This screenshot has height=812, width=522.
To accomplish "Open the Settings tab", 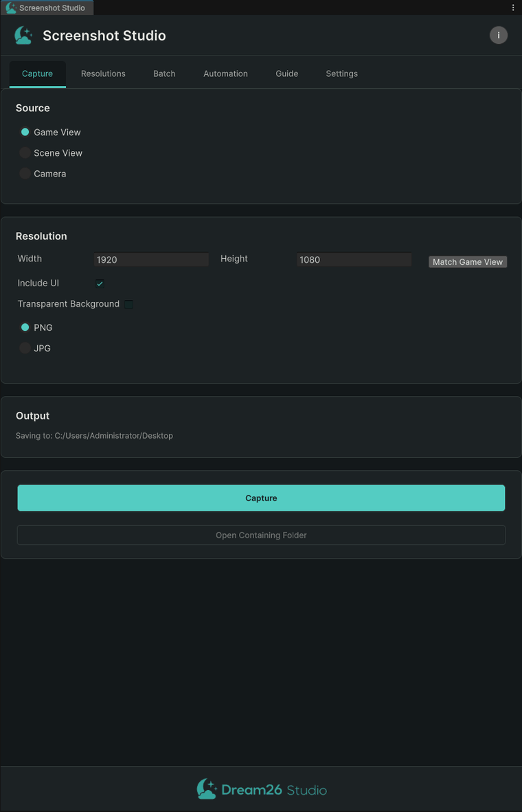I will point(341,74).
